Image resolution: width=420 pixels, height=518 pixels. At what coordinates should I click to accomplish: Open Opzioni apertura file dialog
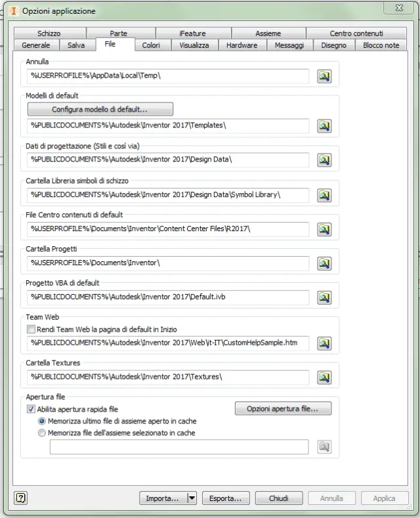pos(283,408)
